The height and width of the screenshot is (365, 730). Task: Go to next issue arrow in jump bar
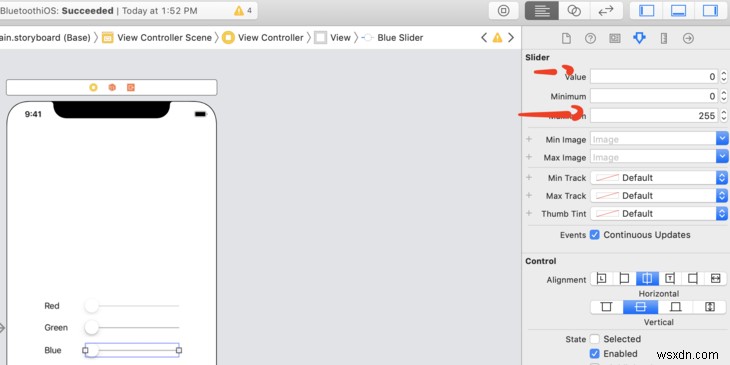coord(511,37)
